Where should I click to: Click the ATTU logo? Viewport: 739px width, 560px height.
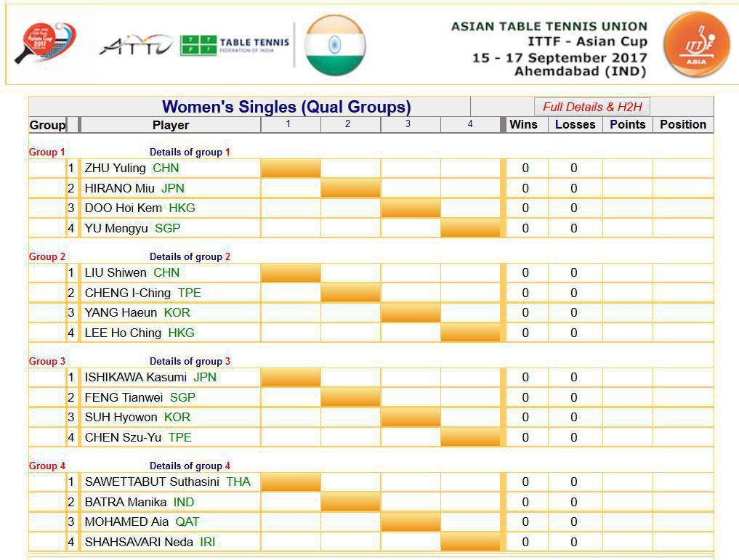click(136, 45)
